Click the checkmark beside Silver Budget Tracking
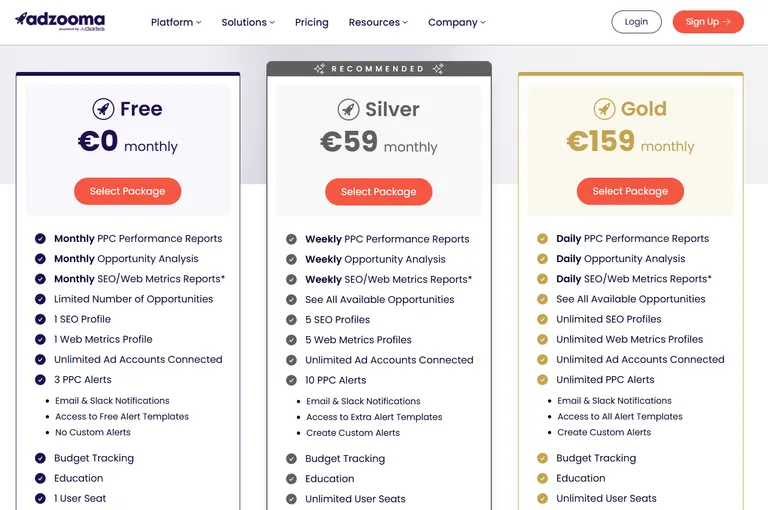768x510 pixels. [291, 459]
